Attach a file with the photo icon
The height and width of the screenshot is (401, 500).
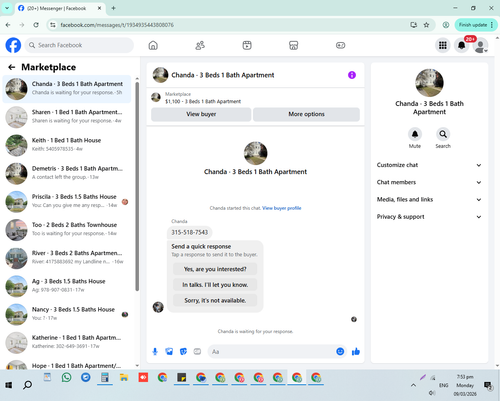pos(169,351)
